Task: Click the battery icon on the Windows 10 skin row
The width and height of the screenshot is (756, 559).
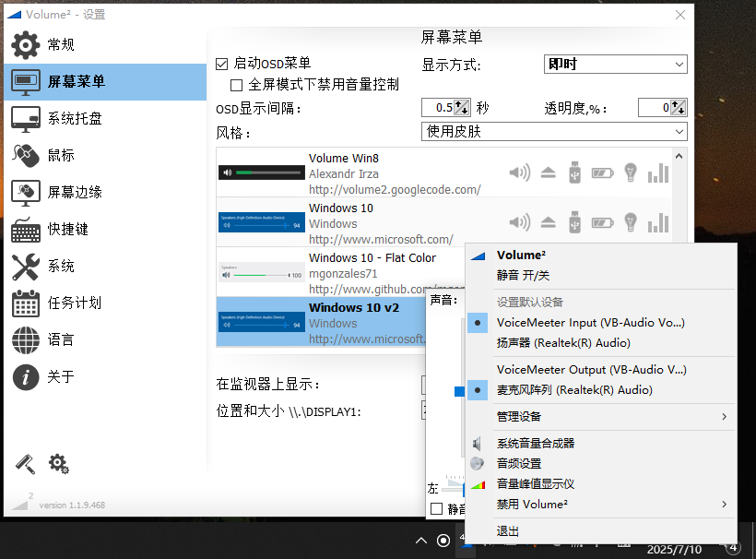Action: pyautogui.click(x=600, y=222)
